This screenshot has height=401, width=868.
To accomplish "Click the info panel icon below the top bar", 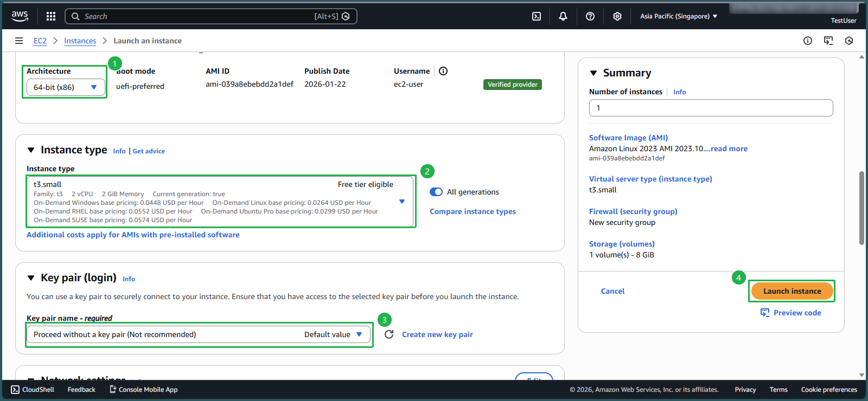I will click(808, 41).
